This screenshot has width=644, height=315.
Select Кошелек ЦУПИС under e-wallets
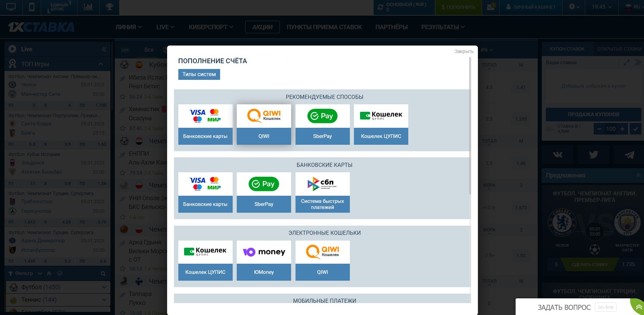tap(205, 260)
